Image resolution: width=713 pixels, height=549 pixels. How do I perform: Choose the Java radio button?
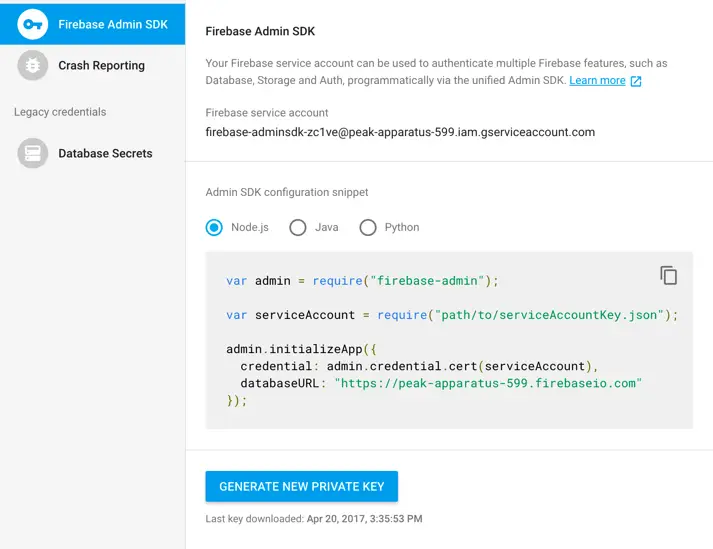298,227
